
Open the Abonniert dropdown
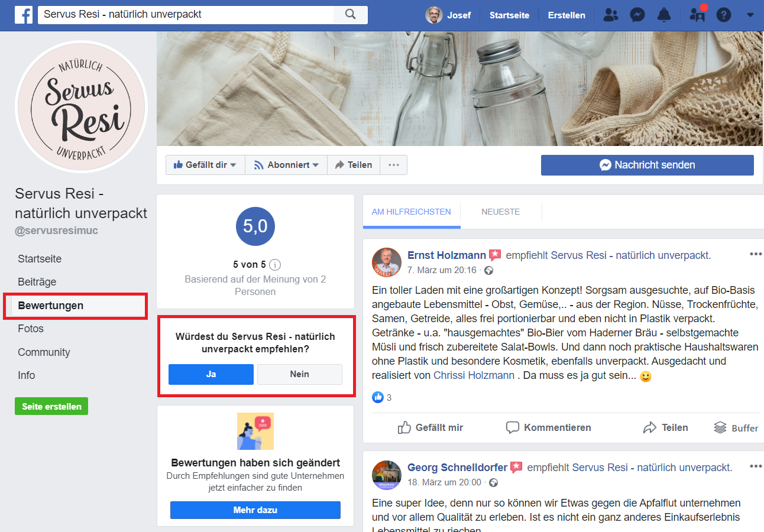286,165
